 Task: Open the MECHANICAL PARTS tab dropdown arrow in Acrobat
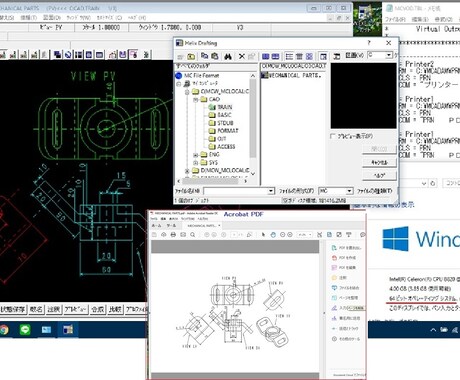point(219,226)
